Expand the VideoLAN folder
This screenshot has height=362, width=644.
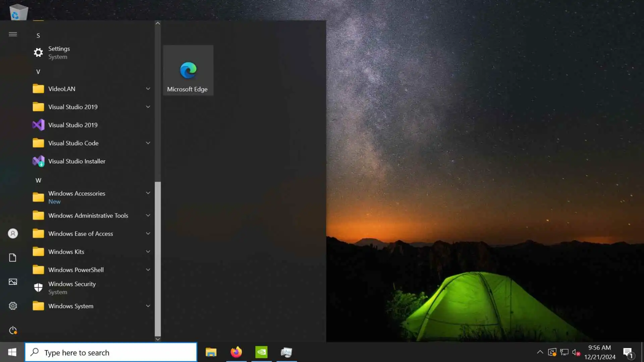(x=148, y=89)
